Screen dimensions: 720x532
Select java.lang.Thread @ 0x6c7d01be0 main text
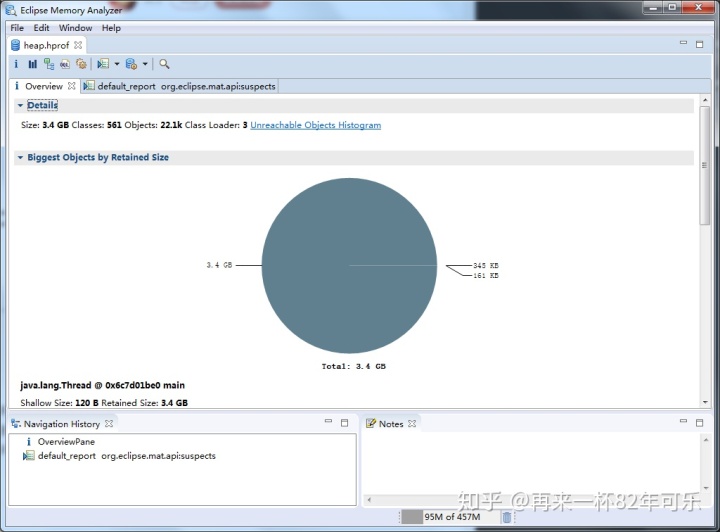(102, 386)
